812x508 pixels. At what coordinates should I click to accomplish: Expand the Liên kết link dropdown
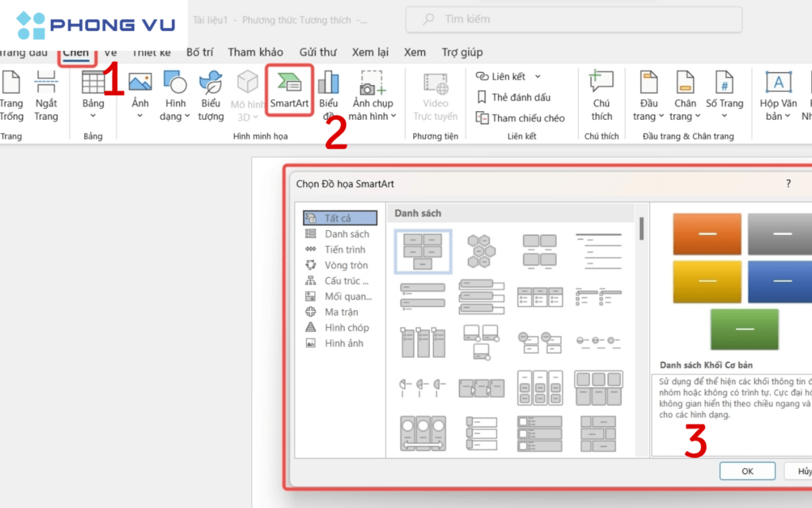click(538, 77)
